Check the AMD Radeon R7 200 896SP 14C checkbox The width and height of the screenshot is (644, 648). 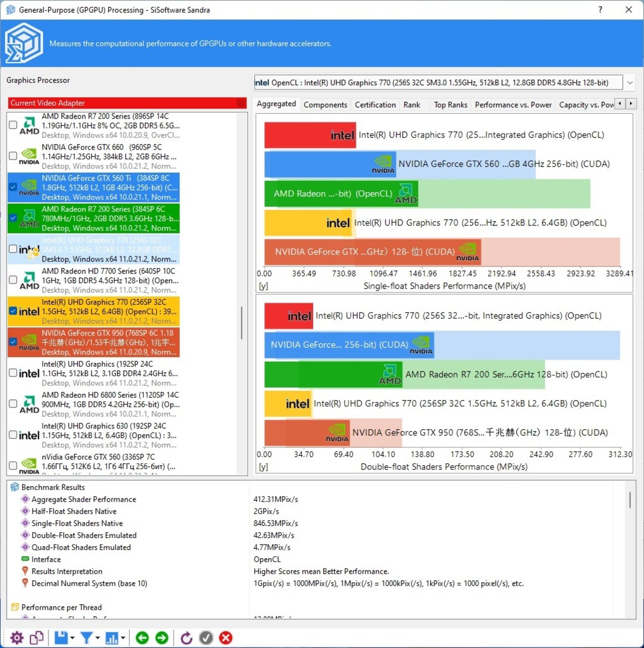(13, 125)
